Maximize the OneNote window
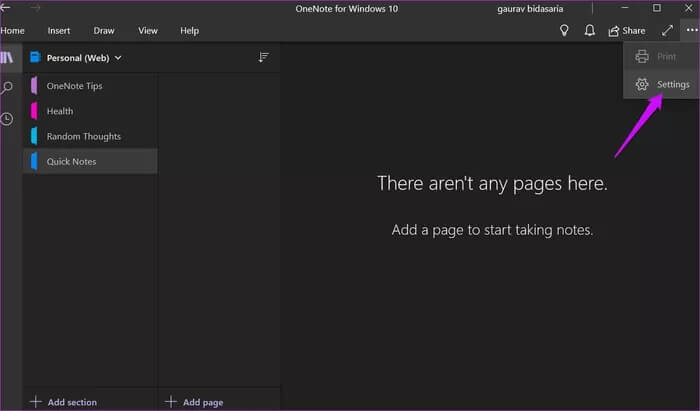The height and width of the screenshot is (411, 700). 657,8
